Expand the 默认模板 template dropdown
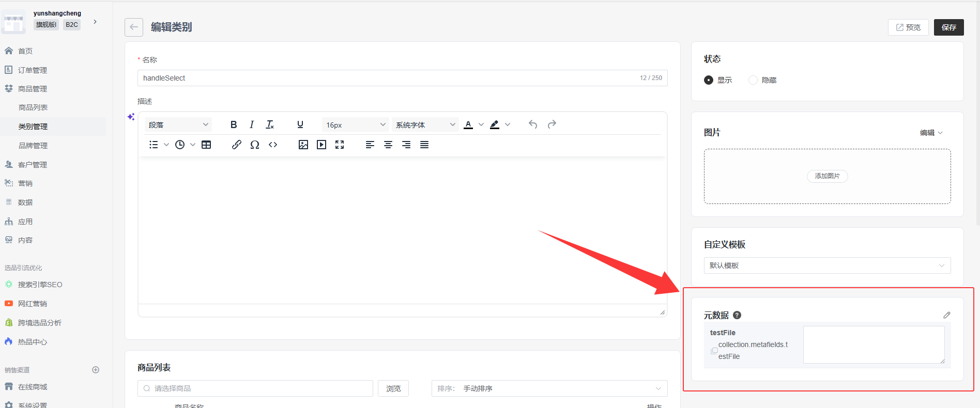 point(827,265)
